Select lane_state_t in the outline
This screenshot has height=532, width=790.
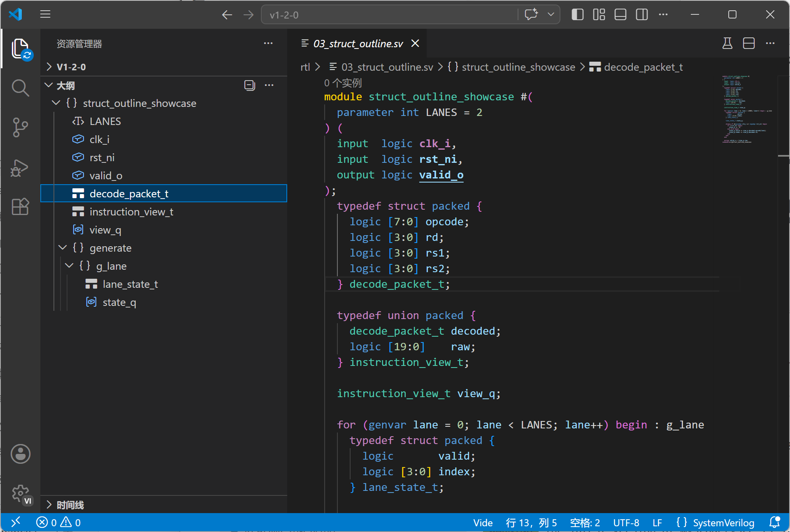point(164,284)
